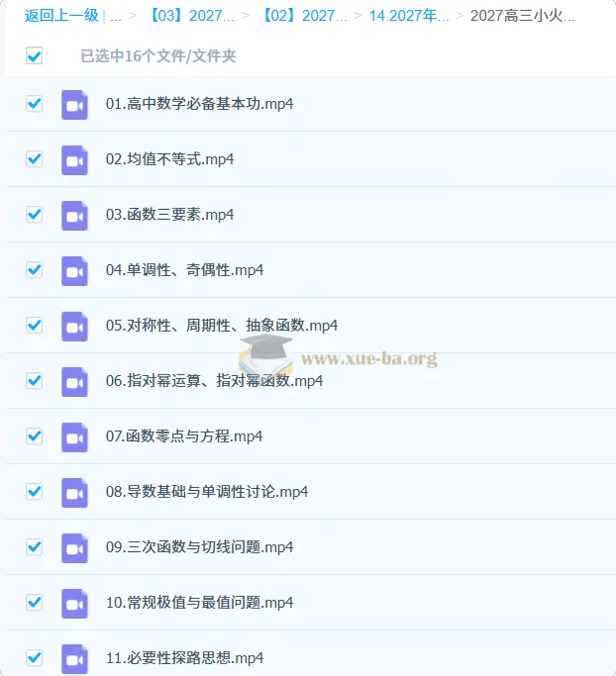Open file 06.指对幂运算、指对幂函数.mp4

[214, 381]
